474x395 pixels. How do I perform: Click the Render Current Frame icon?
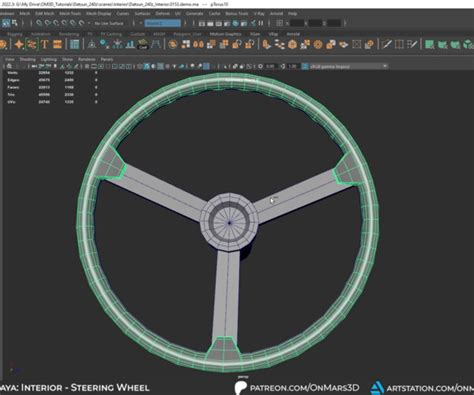tap(210, 23)
